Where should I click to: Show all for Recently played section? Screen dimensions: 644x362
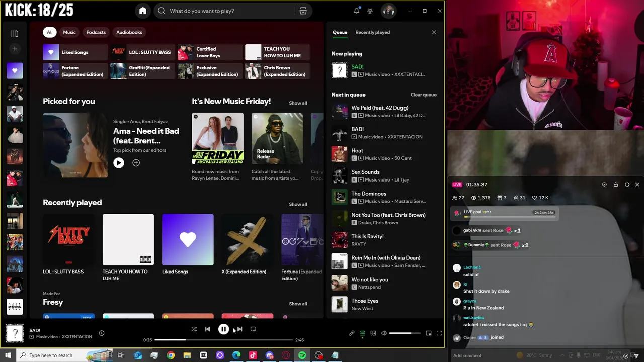[x=298, y=204]
